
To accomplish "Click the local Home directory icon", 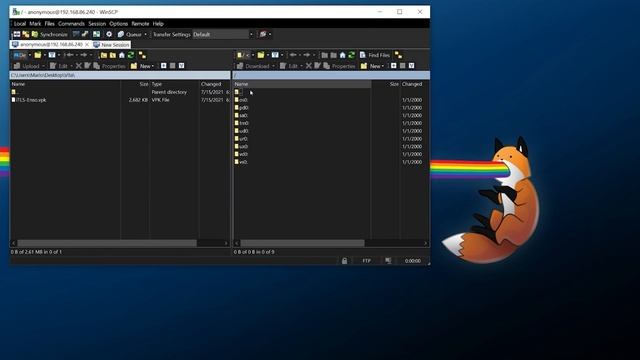I will tap(122, 55).
